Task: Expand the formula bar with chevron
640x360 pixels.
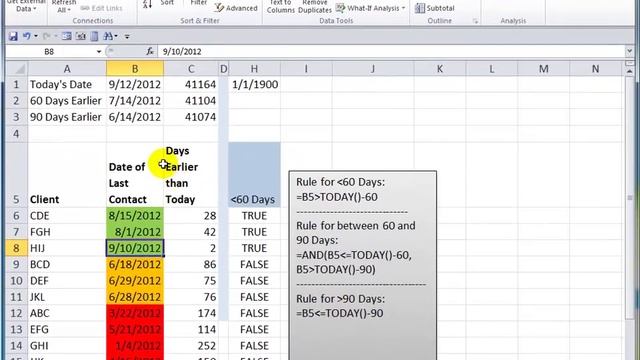Action: [x=629, y=51]
